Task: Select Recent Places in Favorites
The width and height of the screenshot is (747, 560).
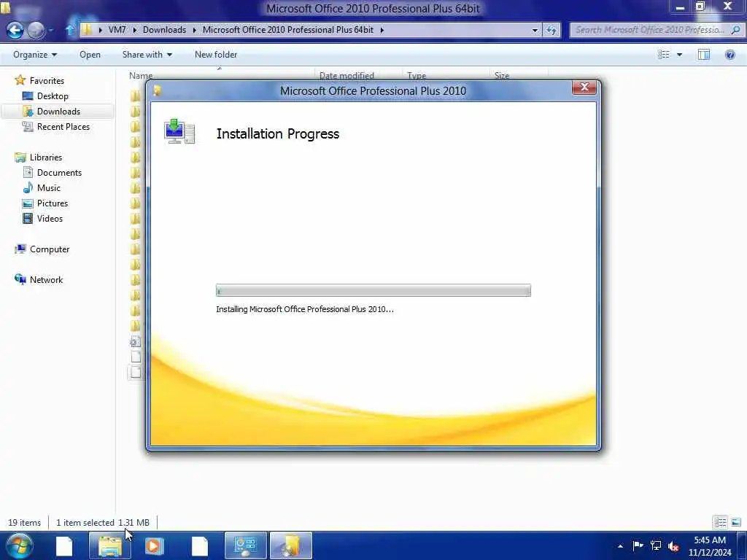Action: (x=63, y=127)
